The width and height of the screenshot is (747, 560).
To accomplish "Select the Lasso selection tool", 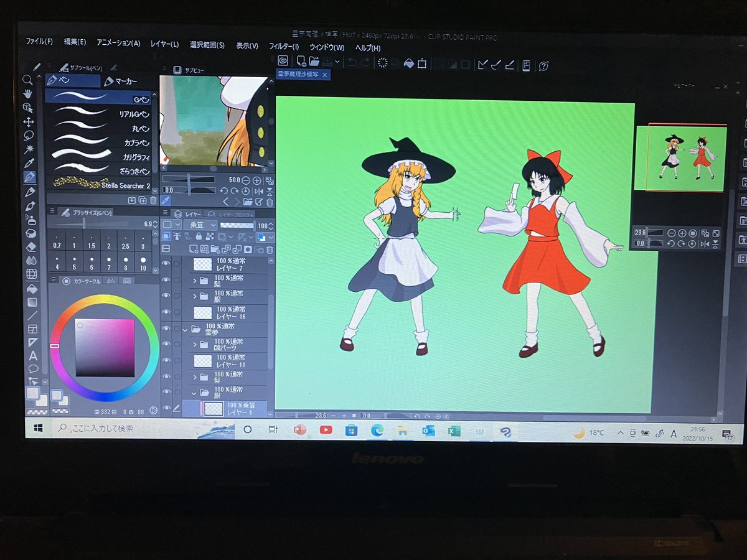I will pyautogui.click(x=27, y=135).
